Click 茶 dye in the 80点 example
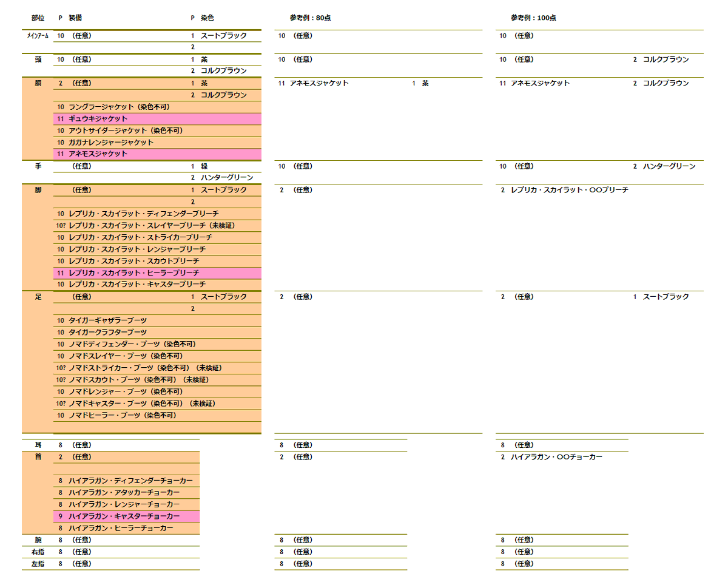728x582 pixels. pos(425,83)
